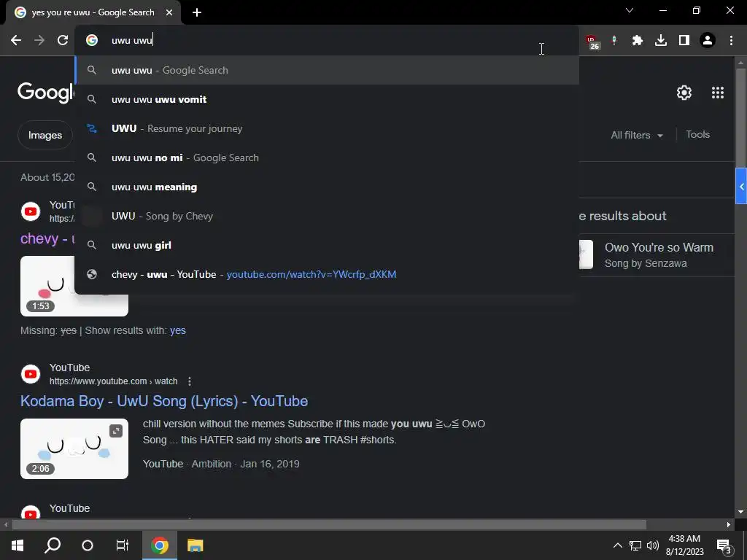Click the vertical scrollbar thumb

(740, 117)
